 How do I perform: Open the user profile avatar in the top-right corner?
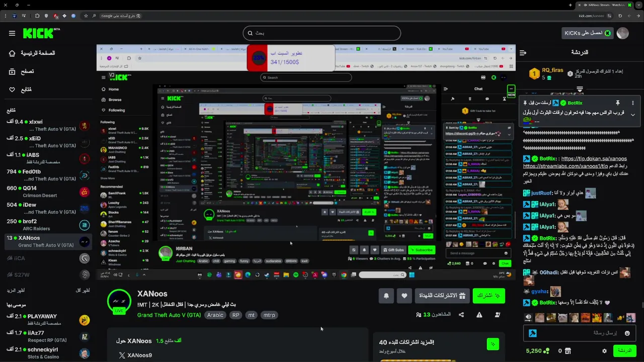(623, 33)
